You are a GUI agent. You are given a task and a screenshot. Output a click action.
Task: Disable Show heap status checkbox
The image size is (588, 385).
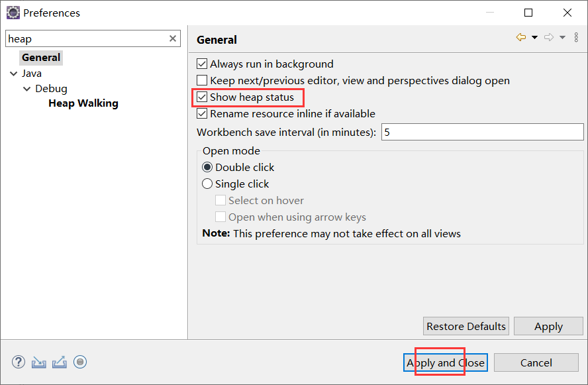pos(203,97)
